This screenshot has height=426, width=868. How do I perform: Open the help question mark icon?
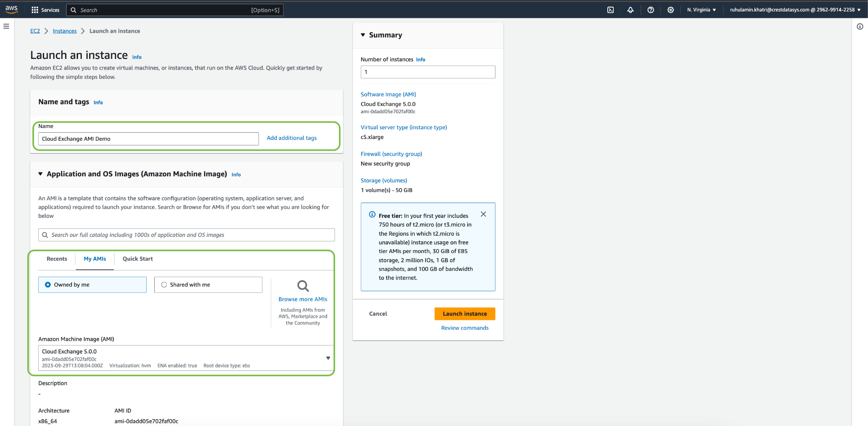click(x=651, y=10)
